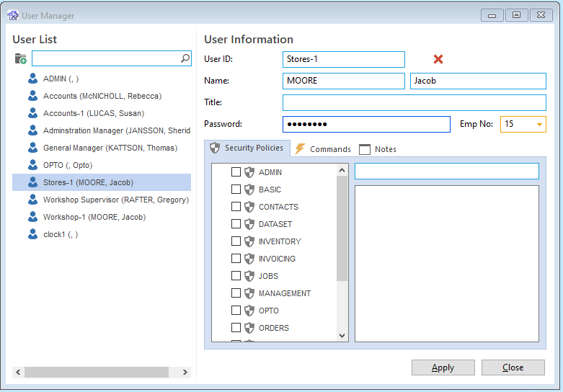Screen dimensions: 563x392
Task: Switch to the Security Policies tab
Action: [x=247, y=148]
